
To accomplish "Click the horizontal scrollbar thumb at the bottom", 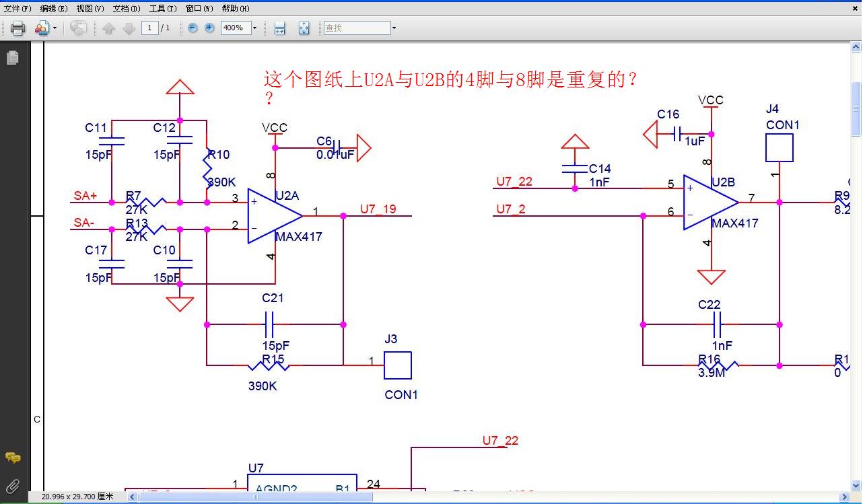I will point(255,497).
